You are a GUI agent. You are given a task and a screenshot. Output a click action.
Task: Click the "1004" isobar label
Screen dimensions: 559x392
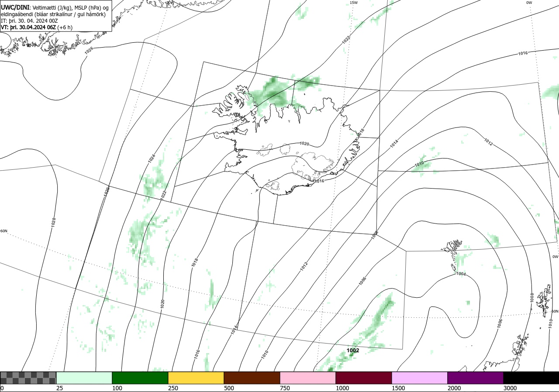click(461, 274)
